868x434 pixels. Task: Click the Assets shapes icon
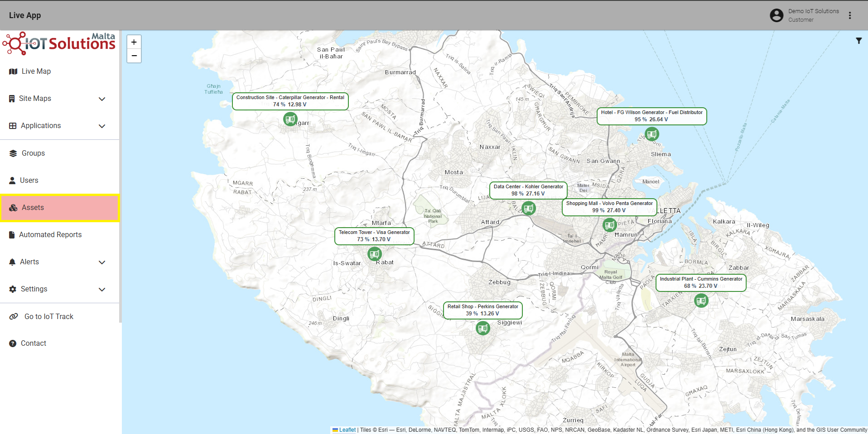(13, 208)
